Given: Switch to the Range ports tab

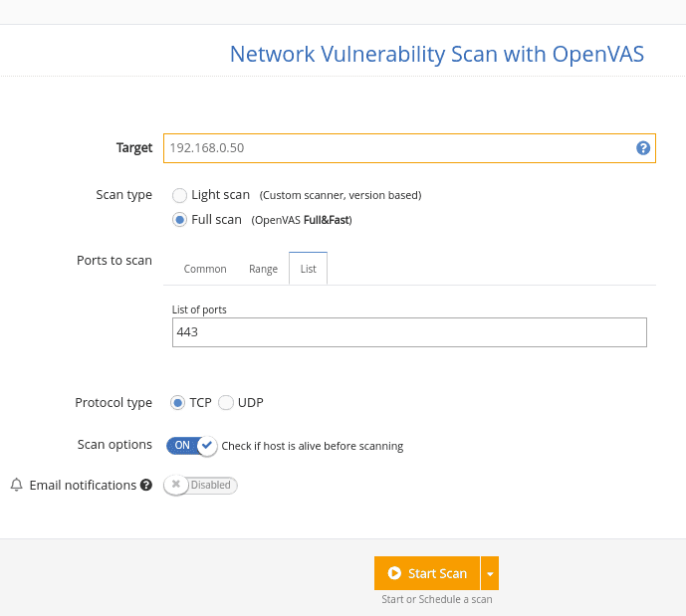Looking at the screenshot, I should click(x=263, y=269).
